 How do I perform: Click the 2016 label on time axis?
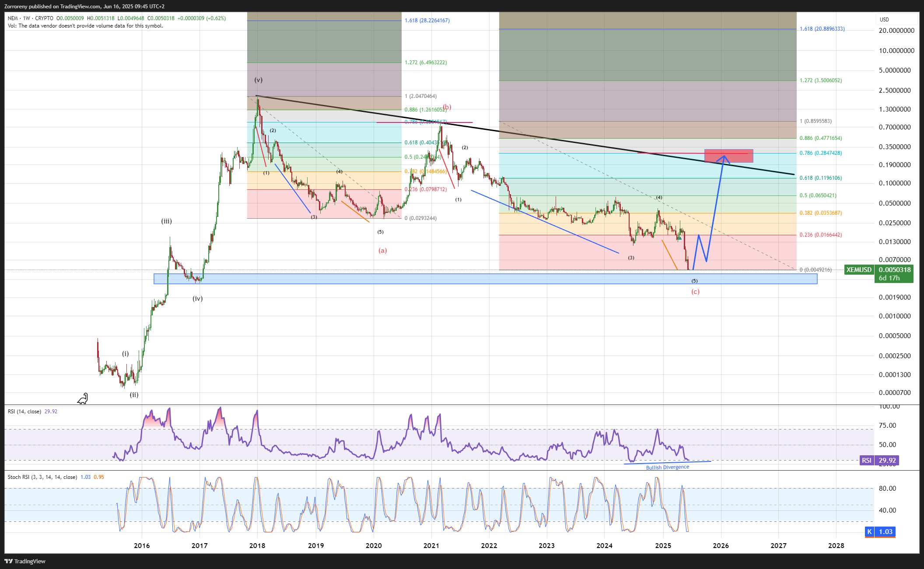142,545
